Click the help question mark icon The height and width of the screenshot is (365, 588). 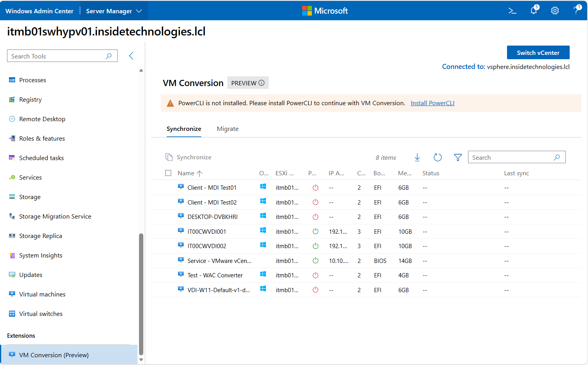coord(577,11)
